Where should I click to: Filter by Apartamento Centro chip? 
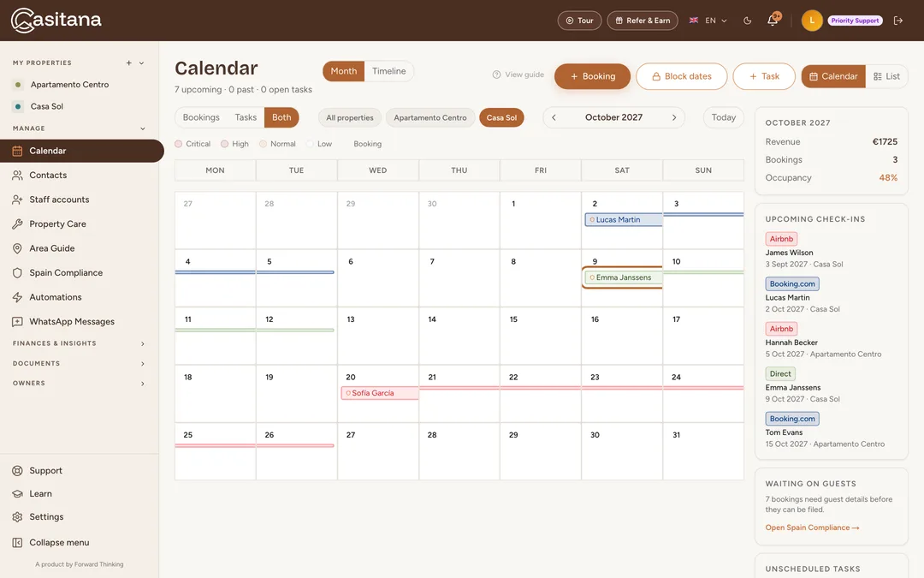coord(430,117)
